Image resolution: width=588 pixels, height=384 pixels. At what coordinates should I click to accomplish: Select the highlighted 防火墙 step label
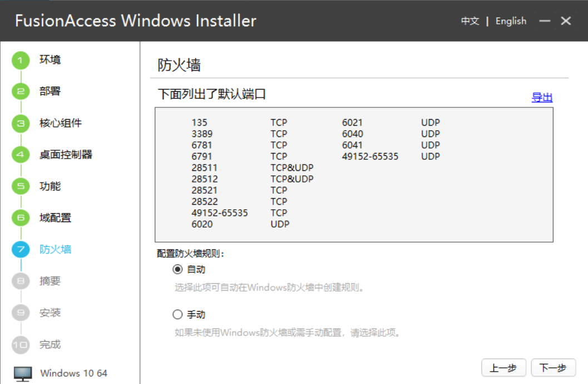tap(55, 249)
